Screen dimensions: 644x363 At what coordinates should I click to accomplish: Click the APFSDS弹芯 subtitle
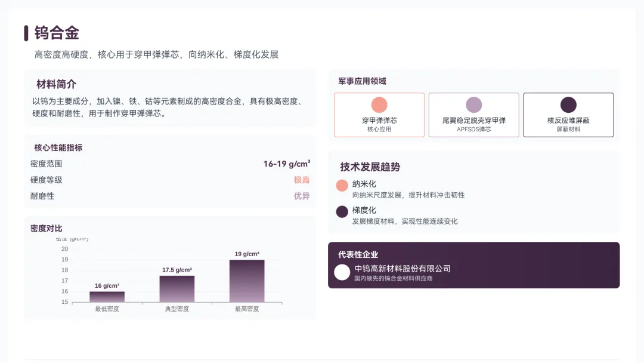(x=473, y=129)
